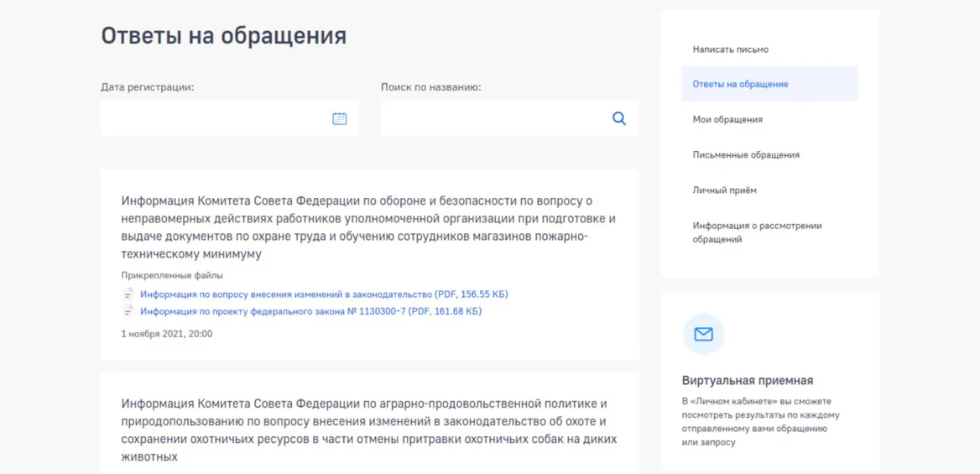Click the Поиск по названию label
Viewport: 980px width, 474px height.
click(430, 87)
